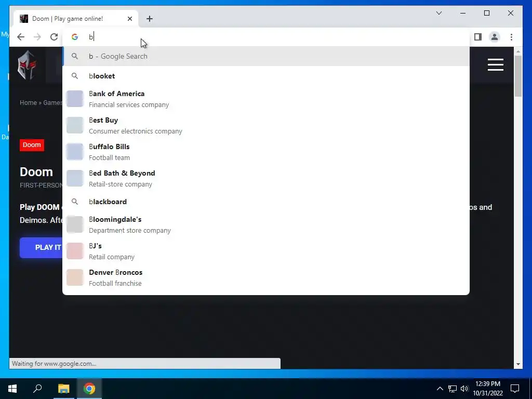Open the Chrome profile avatar
This screenshot has height=399, width=532.
click(x=495, y=37)
